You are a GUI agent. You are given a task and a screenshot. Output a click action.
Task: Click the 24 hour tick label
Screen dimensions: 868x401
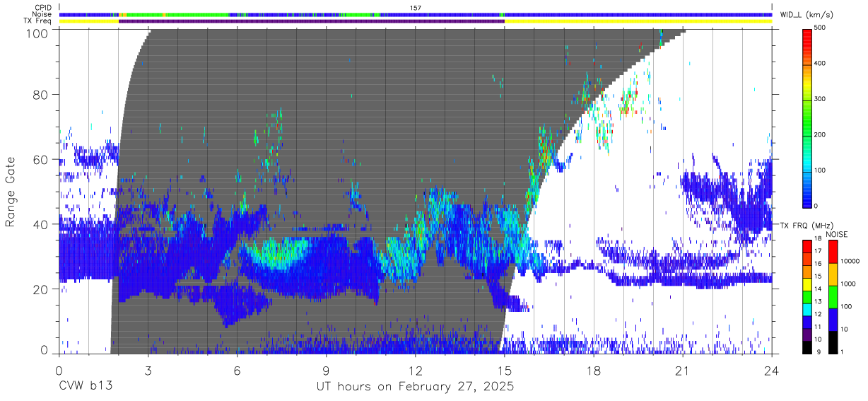coord(771,370)
